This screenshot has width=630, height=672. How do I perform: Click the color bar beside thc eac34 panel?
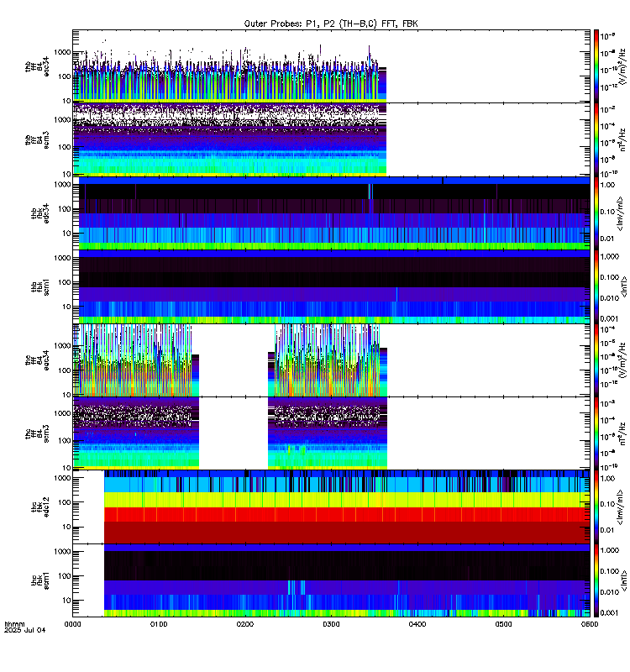click(x=596, y=360)
